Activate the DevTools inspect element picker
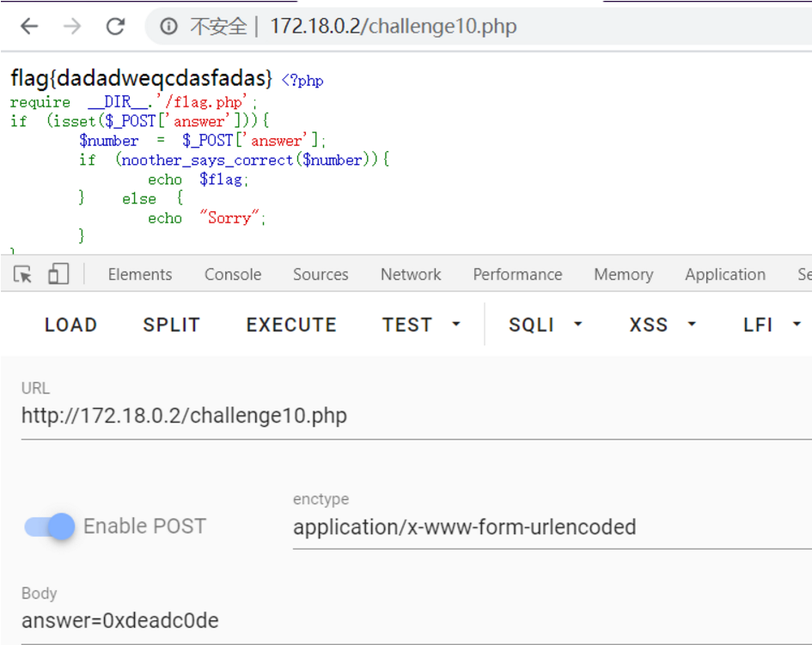The image size is (812, 645). (x=23, y=274)
